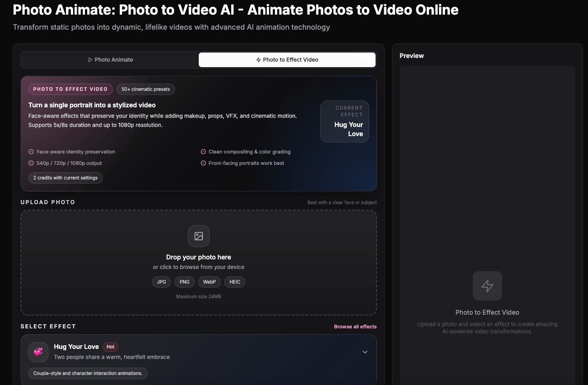Click the Hug Your Love heart emoji icon

point(38,352)
